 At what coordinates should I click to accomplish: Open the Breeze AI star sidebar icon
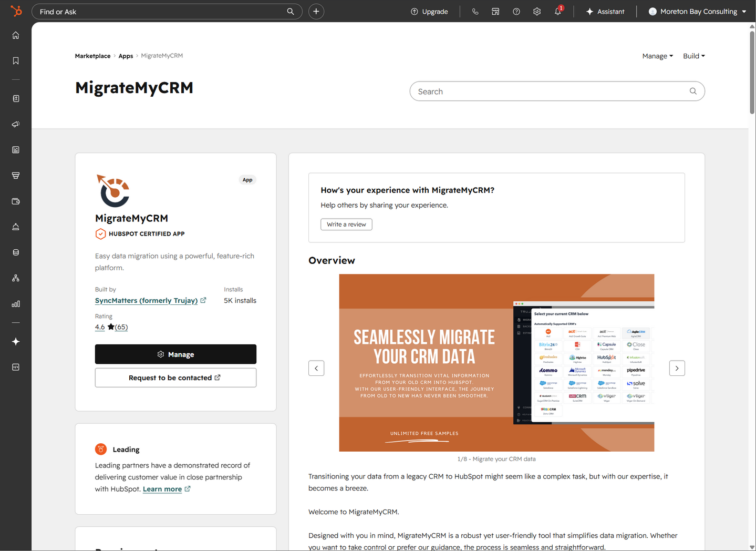pos(16,342)
